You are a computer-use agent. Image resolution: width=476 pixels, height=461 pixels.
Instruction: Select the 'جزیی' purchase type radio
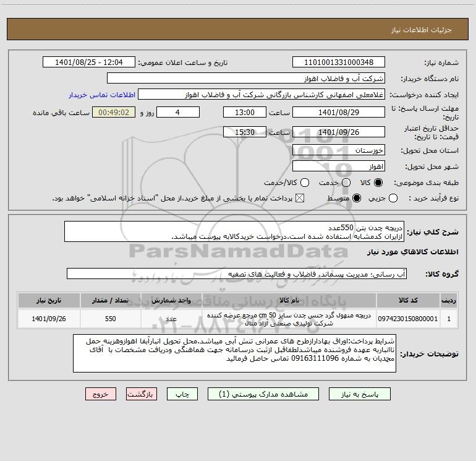(x=393, y=199)
